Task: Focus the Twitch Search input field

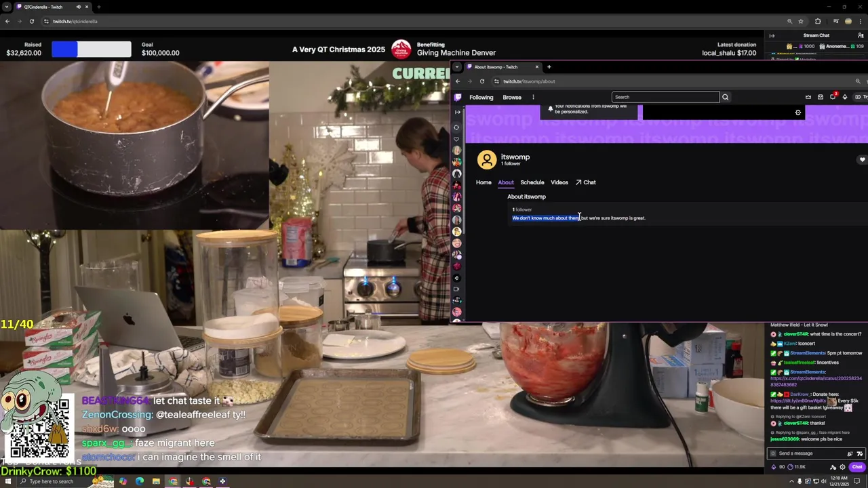Action: (x=665, y=97)
